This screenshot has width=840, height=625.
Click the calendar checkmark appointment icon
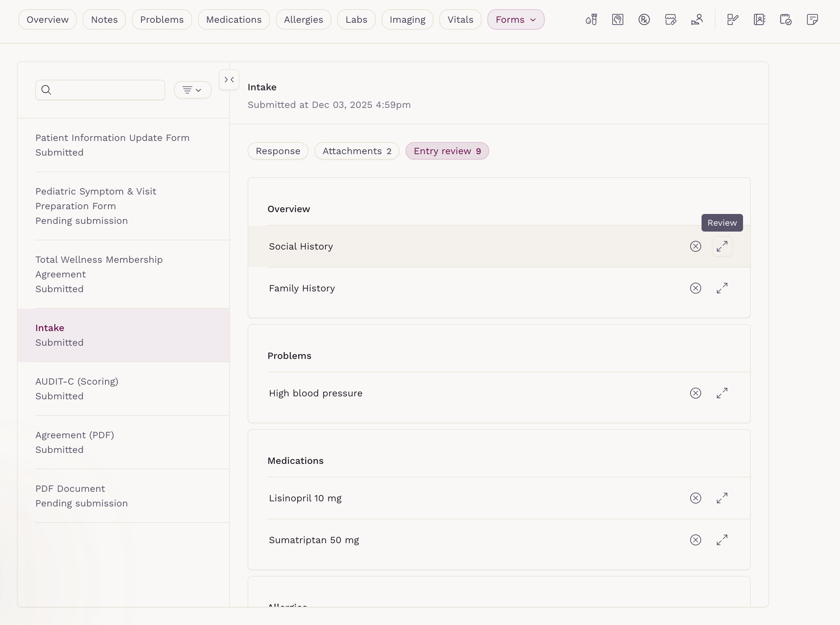[x=786, y=19]
